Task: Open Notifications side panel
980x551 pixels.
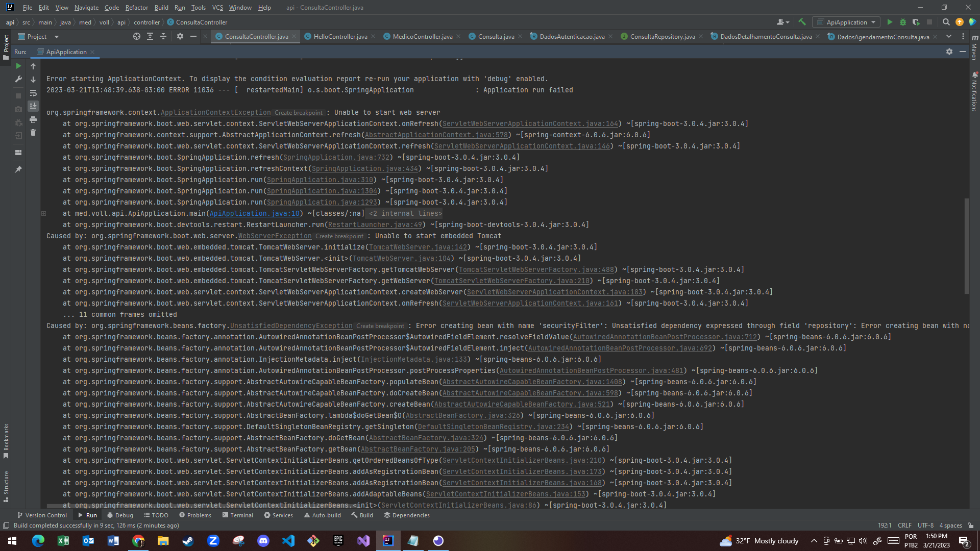Action: 974,92
